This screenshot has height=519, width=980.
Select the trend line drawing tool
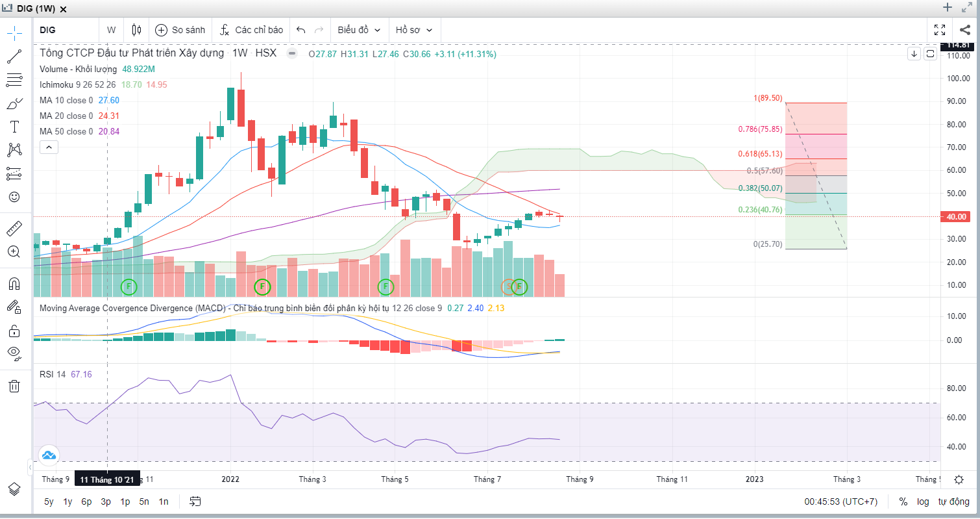pyautogui.click(x=14, y=56)
